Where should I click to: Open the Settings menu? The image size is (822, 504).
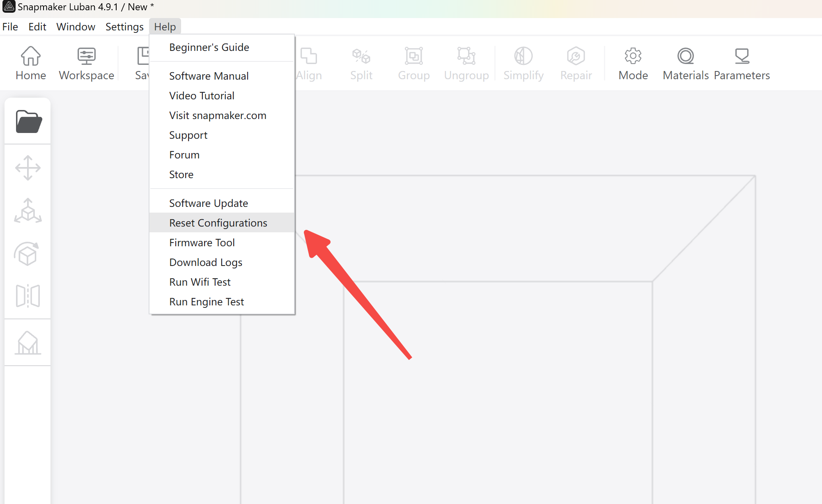(x=124, y=27)
